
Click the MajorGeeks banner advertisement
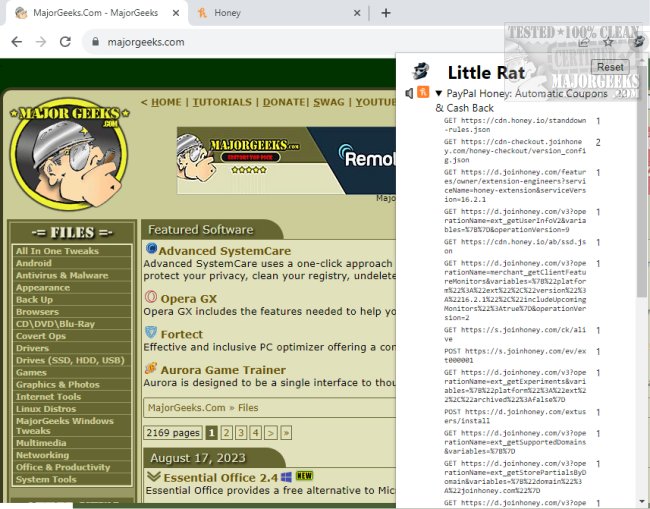point(286,160)
